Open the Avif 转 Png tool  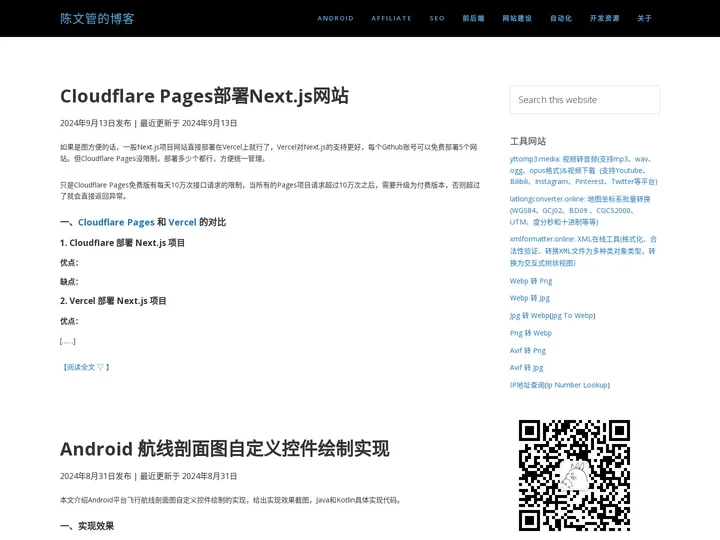click(x=528, y=350)
